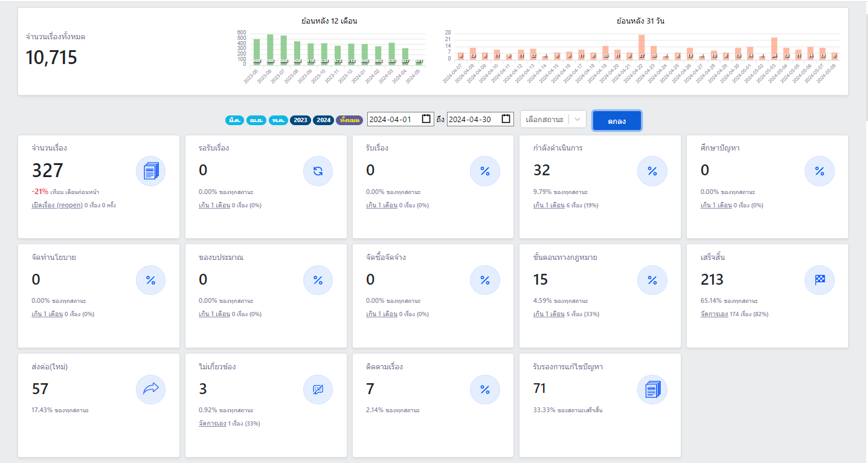
Task: Click the percent icon in ขั้นตอนทางกฎหมาย card
Action: [652, 280]
